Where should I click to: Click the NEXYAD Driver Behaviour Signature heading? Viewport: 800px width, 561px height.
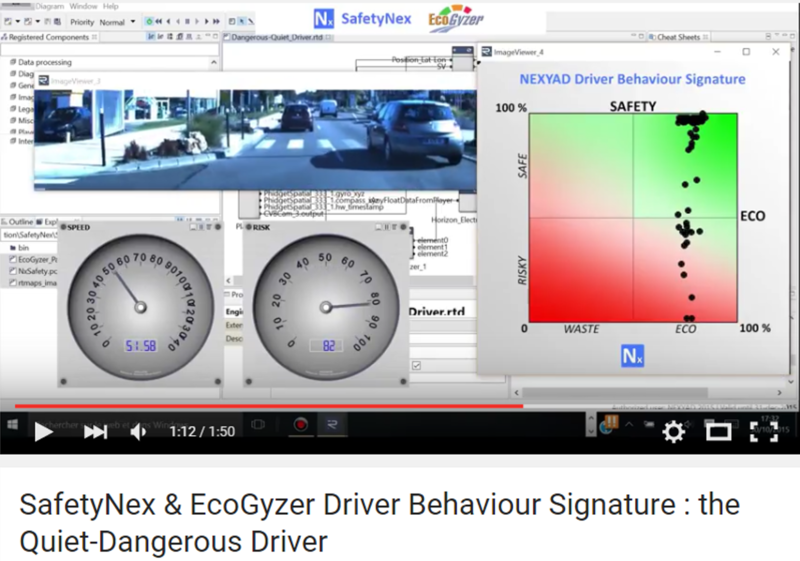pyautogui.click(x=632, y=79)
